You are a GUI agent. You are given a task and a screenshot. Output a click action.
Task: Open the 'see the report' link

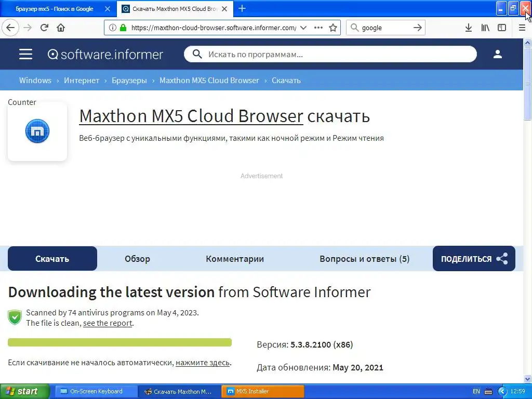pos(108,323)
